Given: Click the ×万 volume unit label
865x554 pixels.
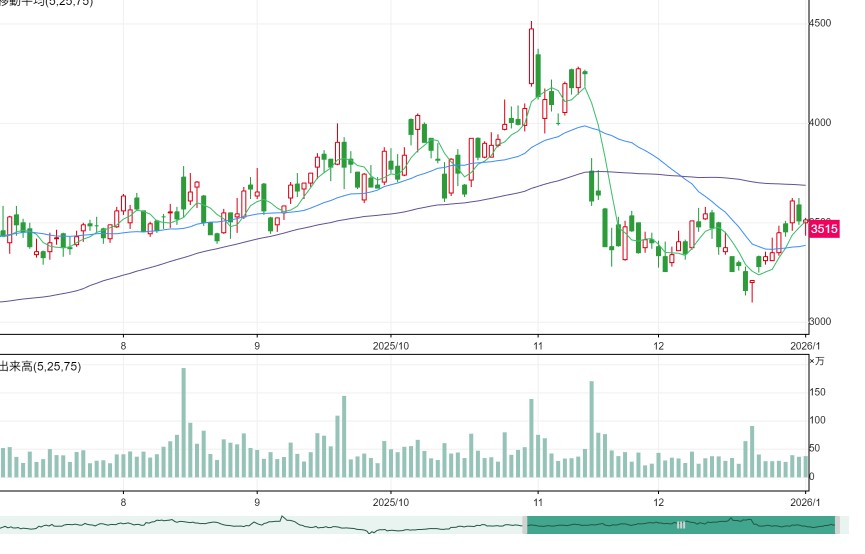Looking at the screenshot, I should pos(816,361).
